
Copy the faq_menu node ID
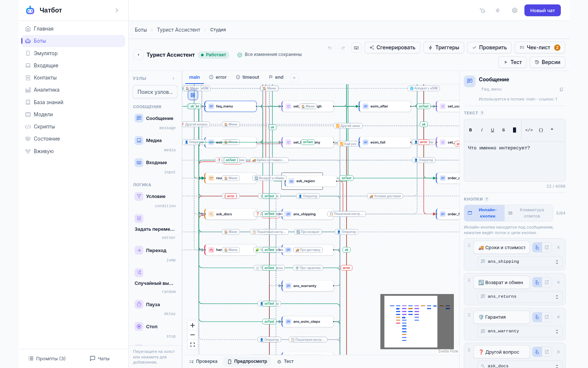click(561, 89)
